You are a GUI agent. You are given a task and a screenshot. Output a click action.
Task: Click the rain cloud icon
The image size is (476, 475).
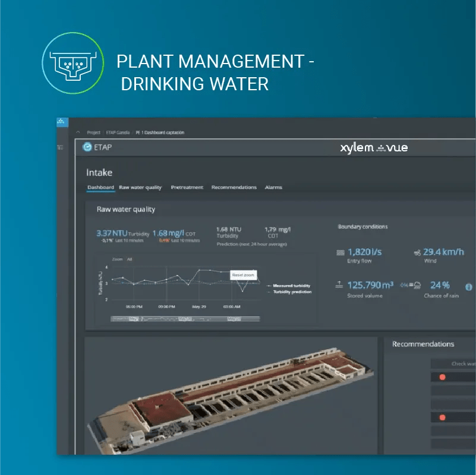click(x=417, y=285)
